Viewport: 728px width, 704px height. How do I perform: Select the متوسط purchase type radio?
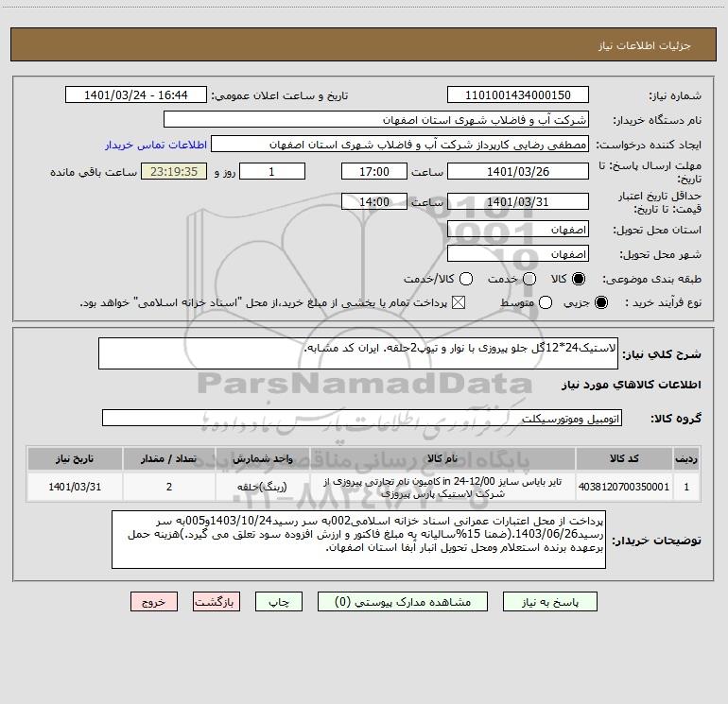point(546,302)
